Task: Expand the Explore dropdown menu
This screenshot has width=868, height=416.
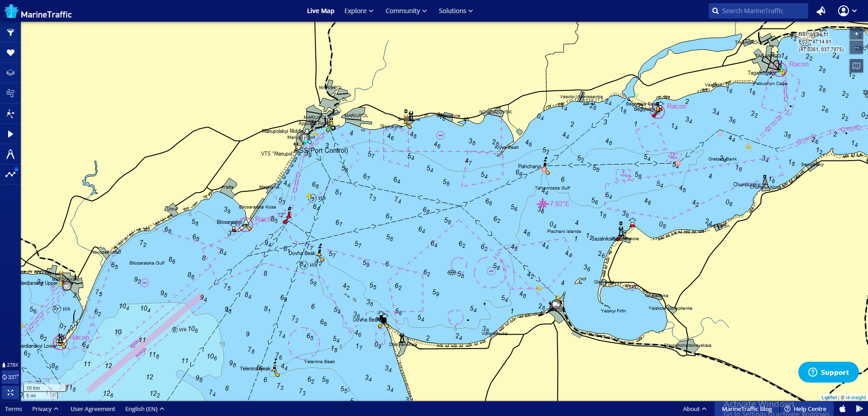Action: click(x=358, y=11)
